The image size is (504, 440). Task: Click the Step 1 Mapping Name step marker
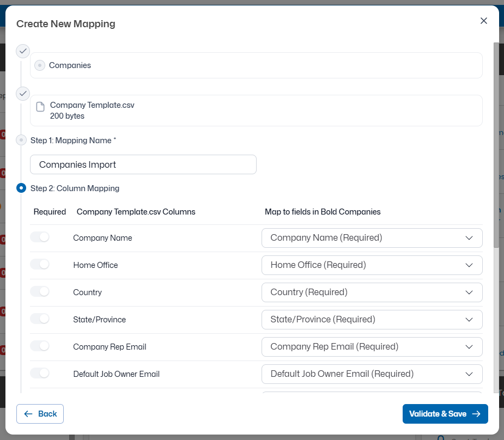(x=21, y=140)
